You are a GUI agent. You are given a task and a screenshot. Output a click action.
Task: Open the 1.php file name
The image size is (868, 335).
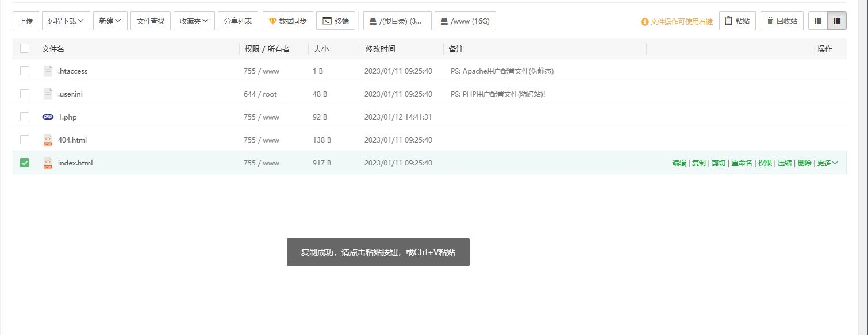coord(67,117)
